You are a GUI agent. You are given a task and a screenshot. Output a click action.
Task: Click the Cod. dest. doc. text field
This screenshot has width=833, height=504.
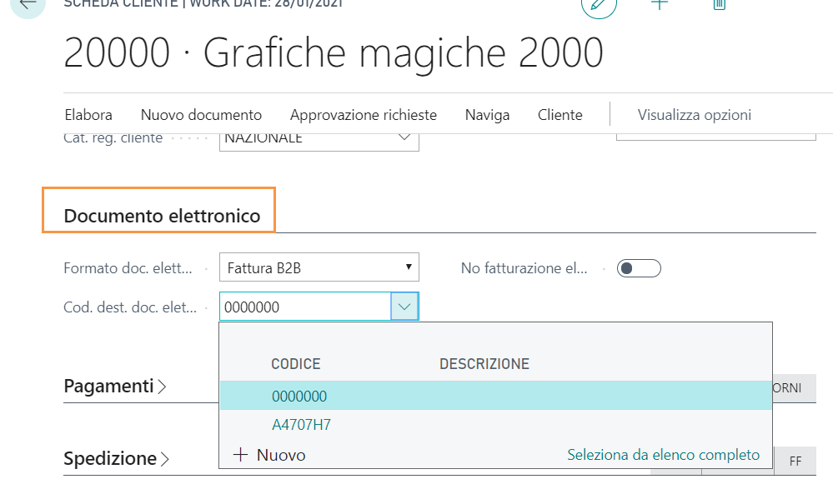coord(304,307)
